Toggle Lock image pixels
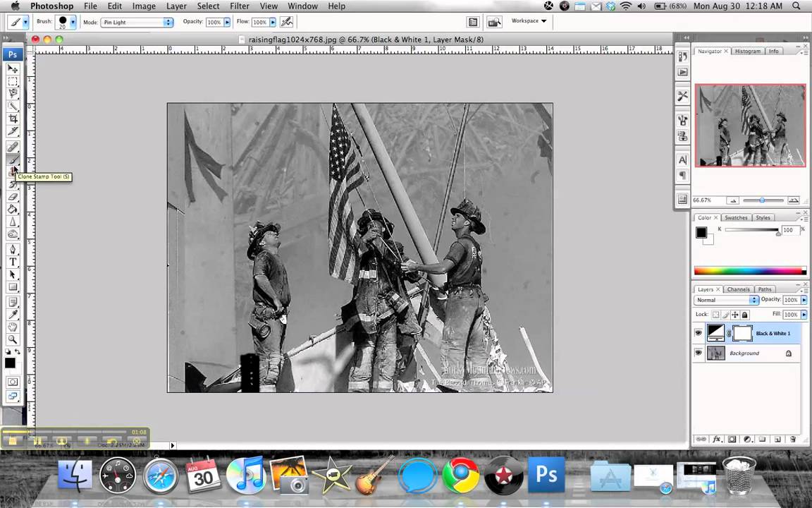Viewport: 812px width, 508px height. pyautogui.click(x=725, y=315)
